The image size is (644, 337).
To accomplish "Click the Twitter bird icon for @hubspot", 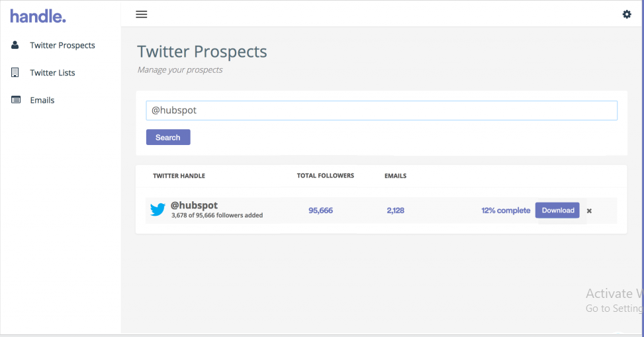I will click(x=158, y=210).
